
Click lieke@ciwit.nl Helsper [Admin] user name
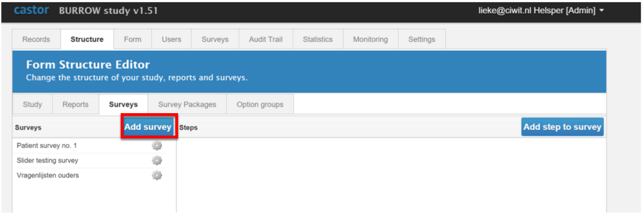point(537,11)
